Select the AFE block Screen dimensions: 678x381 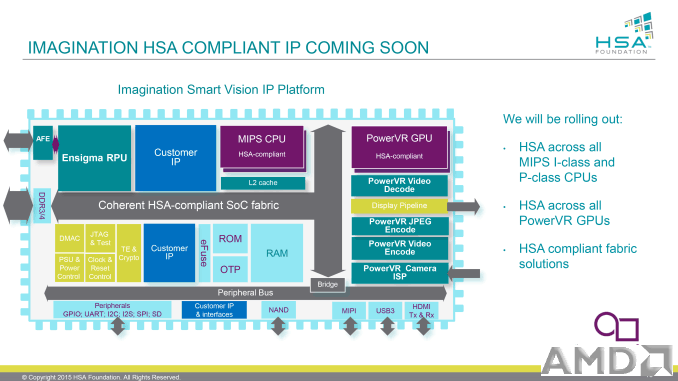tap(43, 142)
